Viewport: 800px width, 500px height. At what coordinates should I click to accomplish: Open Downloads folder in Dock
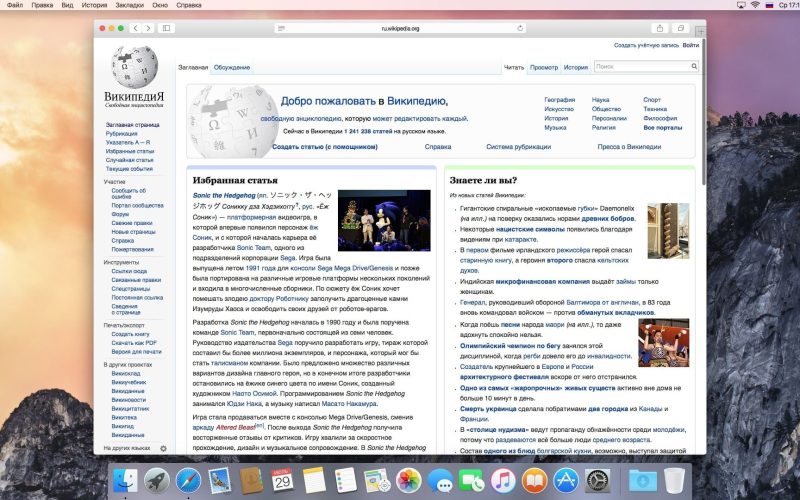[x=643, y=480]
